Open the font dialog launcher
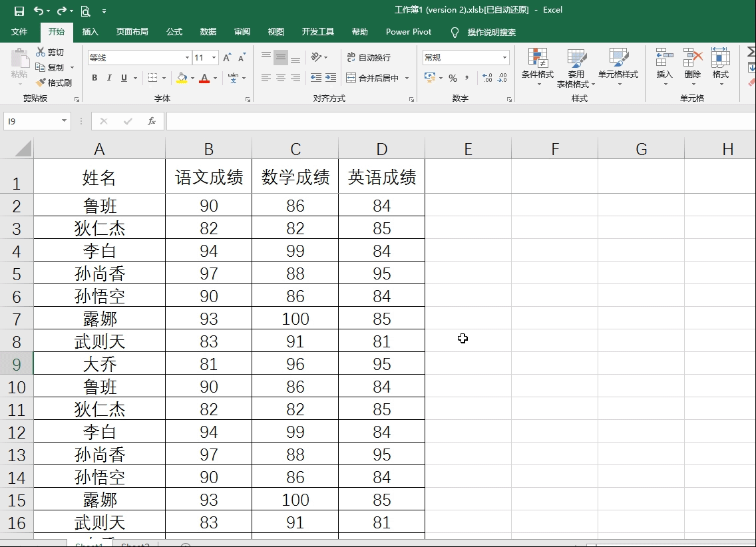This screenshot has height=547, width=756. [x=248, y=99]
